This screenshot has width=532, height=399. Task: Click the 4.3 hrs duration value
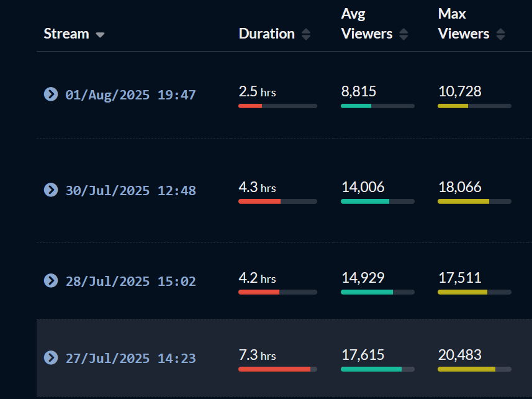coord(257,187)
